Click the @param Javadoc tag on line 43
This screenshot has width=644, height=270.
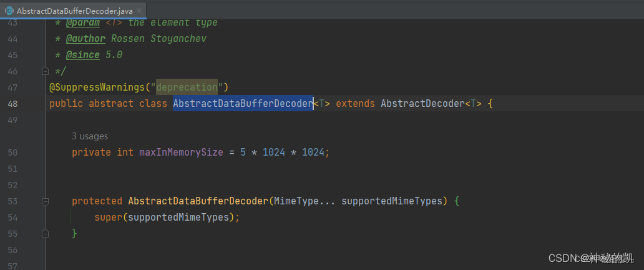point(82,22)
